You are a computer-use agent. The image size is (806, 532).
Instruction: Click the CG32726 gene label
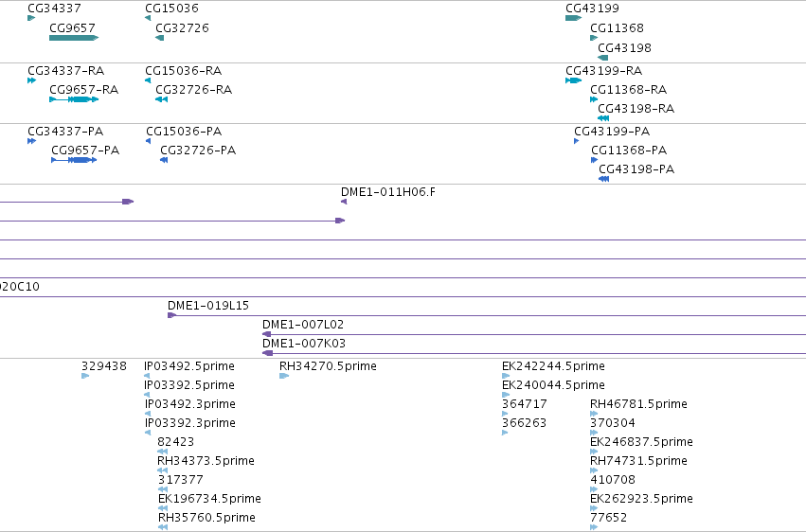point(182,28)
